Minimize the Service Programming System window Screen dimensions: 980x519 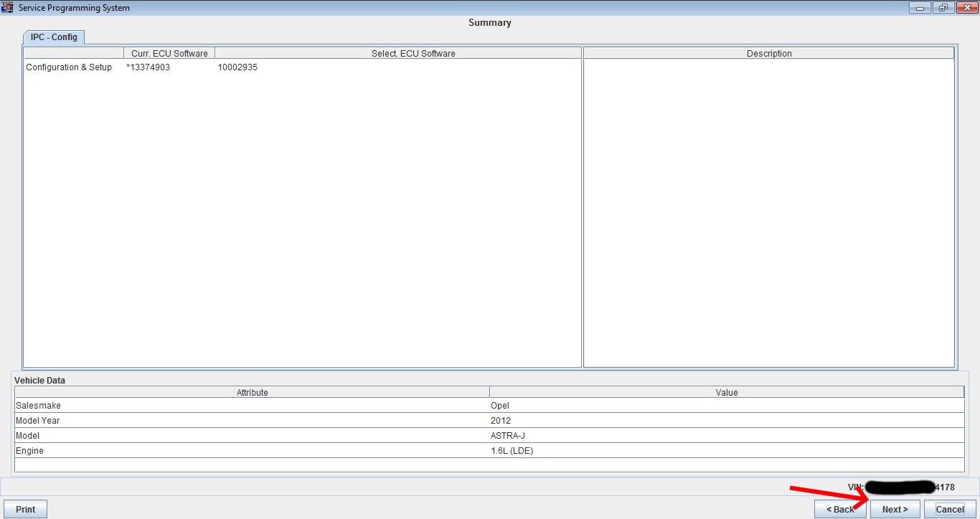point(920,7)
